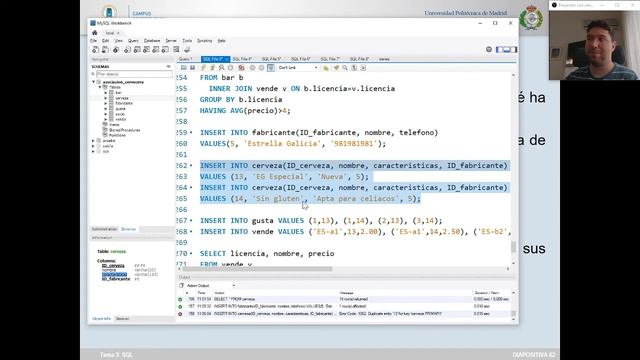This screenshot has height=360, width=640.
Task: Open the Action Output dropdown
Action: pyautogui.click(x=210, y=286)
